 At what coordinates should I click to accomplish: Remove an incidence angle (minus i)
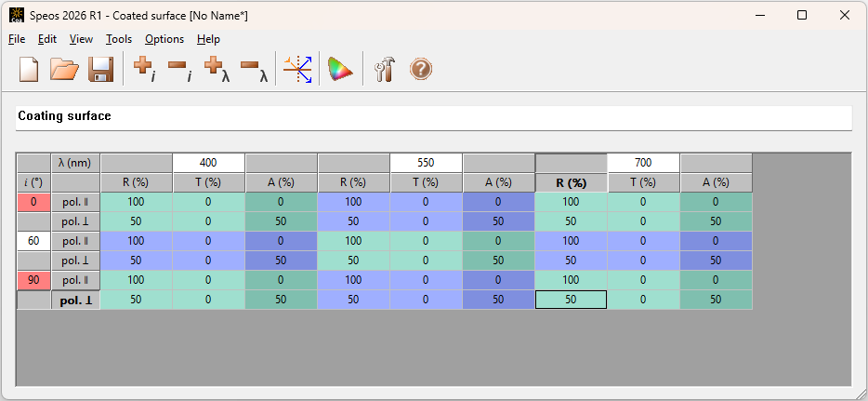point(179,69)
